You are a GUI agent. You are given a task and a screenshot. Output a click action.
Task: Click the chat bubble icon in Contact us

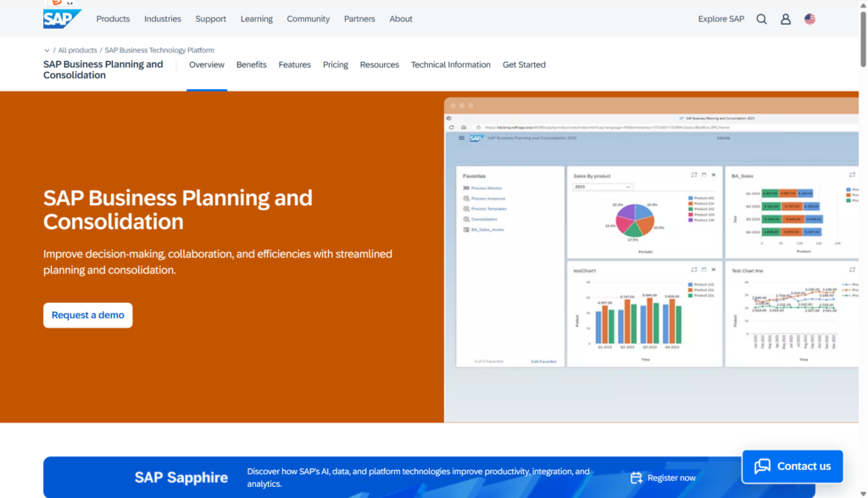763,466
